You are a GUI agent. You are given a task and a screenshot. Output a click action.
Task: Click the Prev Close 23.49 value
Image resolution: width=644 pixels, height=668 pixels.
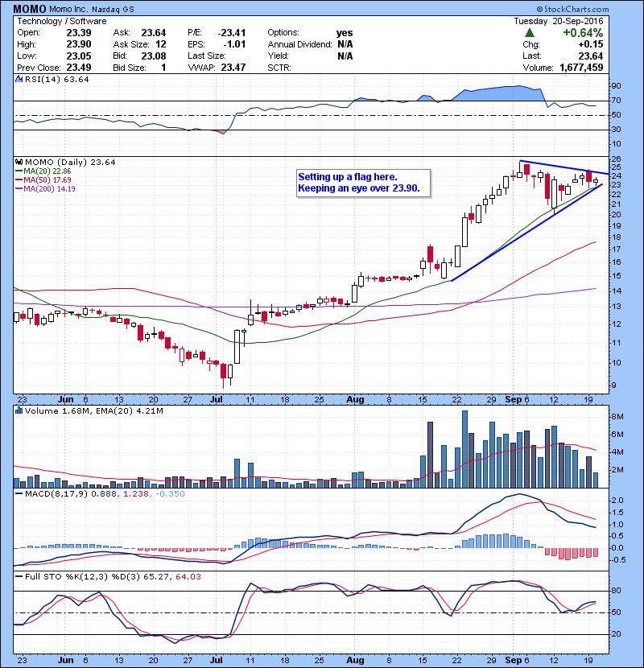[78, 68]
